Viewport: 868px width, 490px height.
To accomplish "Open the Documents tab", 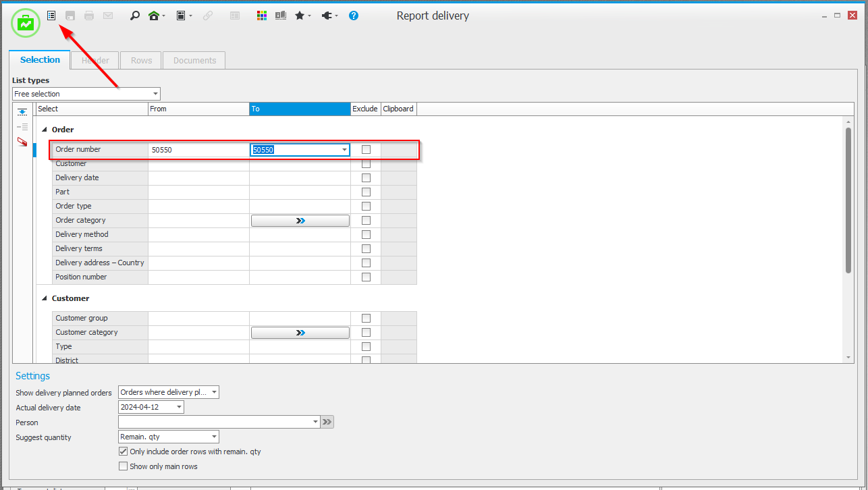I will pos(194,60).
